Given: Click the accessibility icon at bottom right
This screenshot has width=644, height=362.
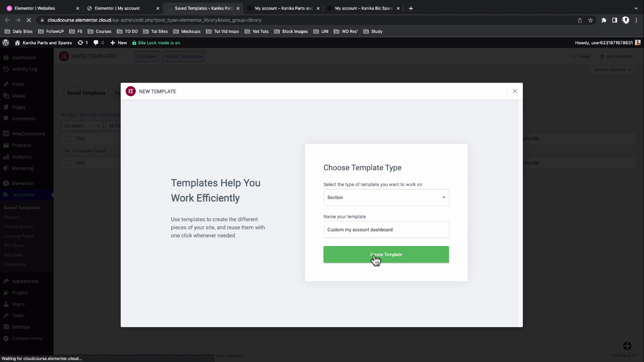Looking at the screenshot, I should click(x=627, y=346).
